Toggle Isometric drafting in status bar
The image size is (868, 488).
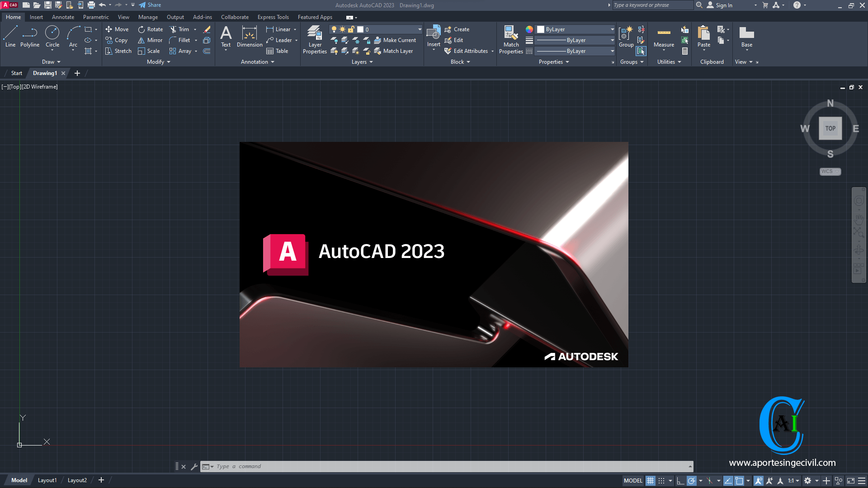coord(710,481)
